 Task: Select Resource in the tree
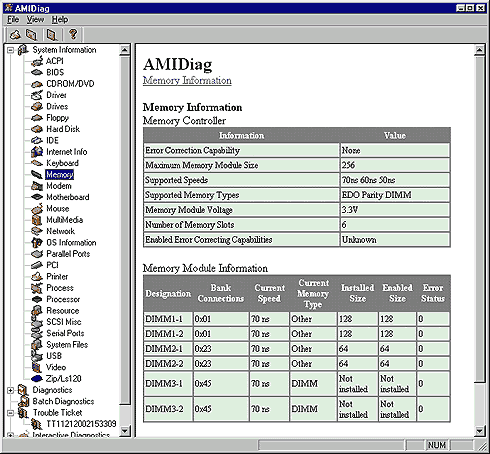point(63,311)
